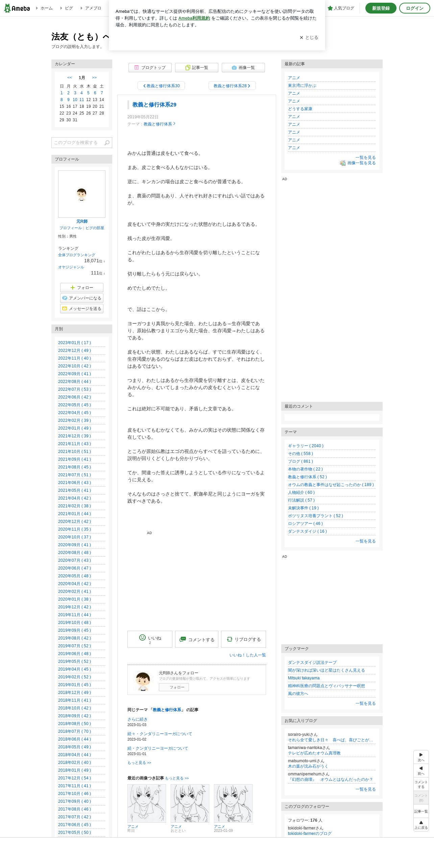This screenshot has width=434, height=868.
Task: Click the フォロー button in profile
Action: pos(81,288)
